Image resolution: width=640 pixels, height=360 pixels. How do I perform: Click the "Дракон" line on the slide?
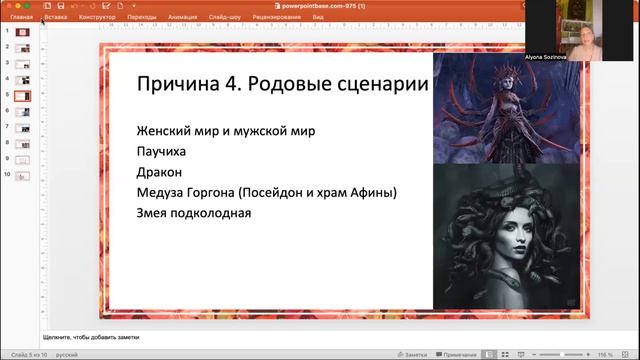coord(159,172)
